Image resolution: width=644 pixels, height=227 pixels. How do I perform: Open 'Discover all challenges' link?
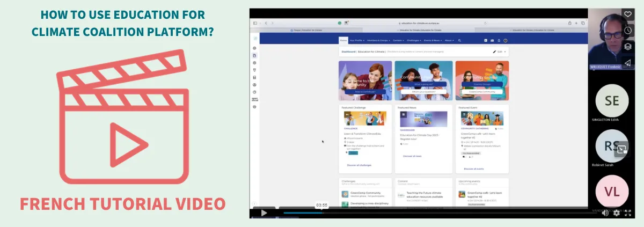[x=359, y=165]
